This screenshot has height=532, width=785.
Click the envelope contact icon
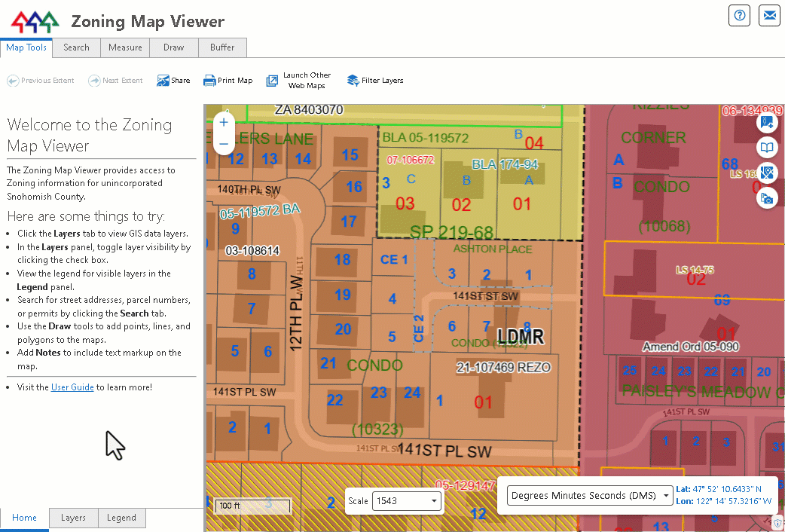click(769, 16)
